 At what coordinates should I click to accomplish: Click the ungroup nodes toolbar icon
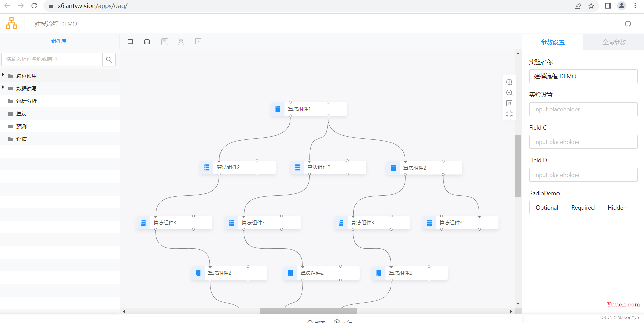pos(181,41)
